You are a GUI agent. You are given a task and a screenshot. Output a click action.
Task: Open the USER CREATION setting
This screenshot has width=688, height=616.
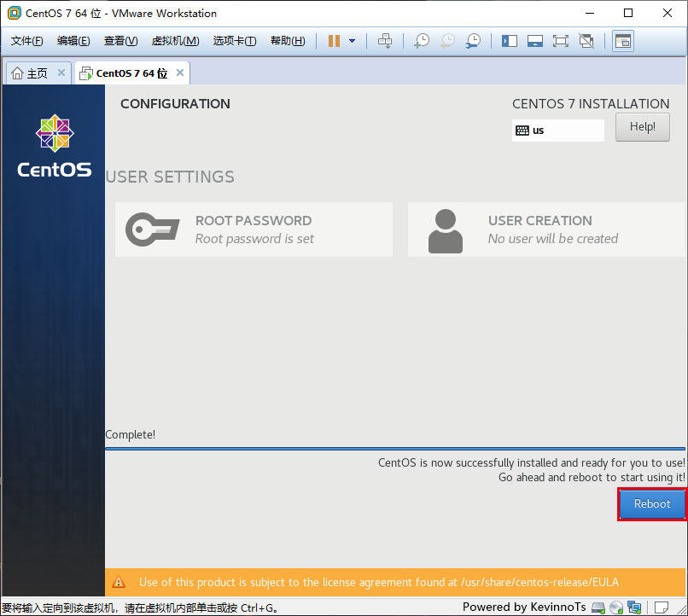pos(547,230)
